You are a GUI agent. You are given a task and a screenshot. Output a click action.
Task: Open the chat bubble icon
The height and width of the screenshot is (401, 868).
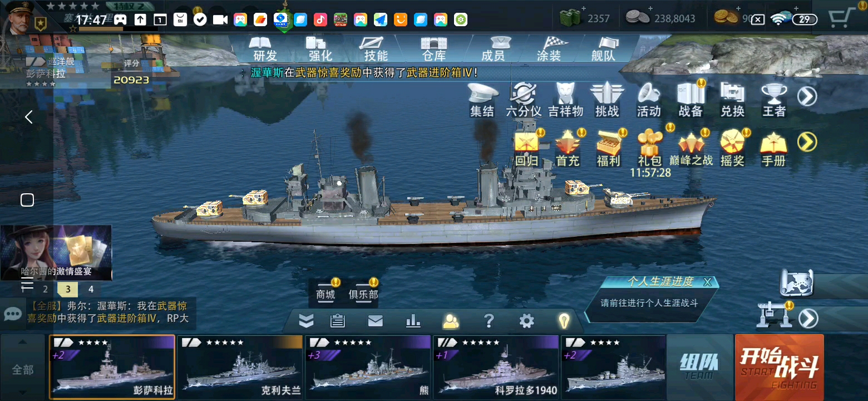(12, 314)
